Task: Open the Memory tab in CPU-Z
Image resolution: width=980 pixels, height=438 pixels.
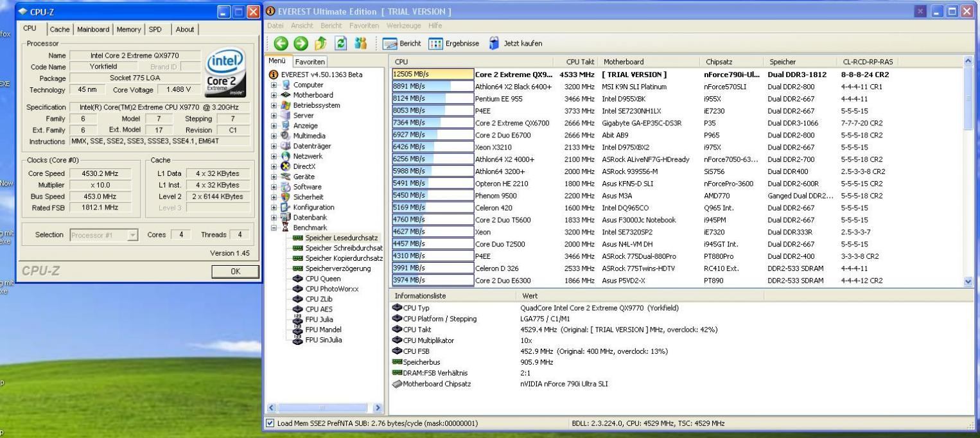Action: (x=128, y=29)
